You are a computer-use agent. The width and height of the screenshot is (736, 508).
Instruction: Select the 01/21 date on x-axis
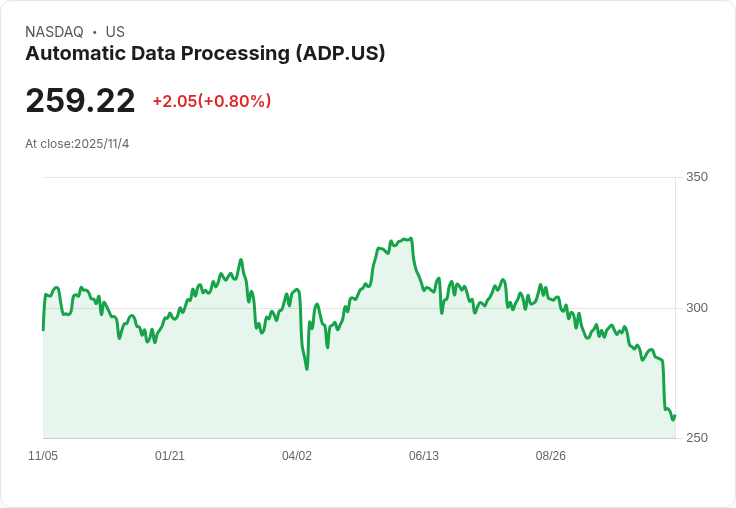[x=170, y=456]
